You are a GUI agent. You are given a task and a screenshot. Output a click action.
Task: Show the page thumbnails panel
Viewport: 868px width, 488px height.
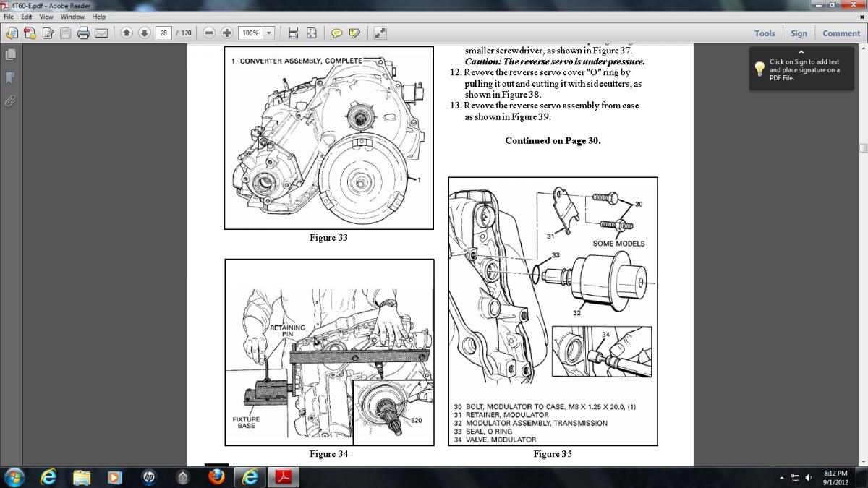click(x=10, y=55)
